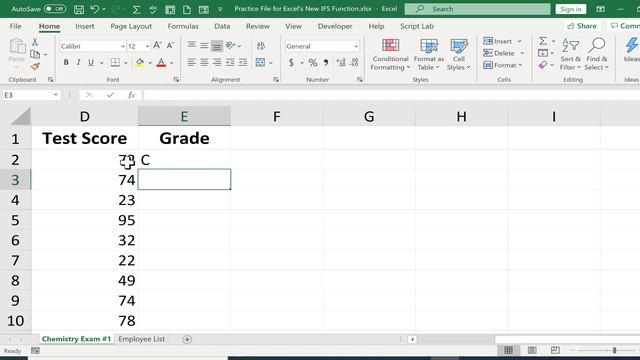Image resolution: width=640 pixels, height=360 pixels.
Task: Open the Conditional Formatting menu
Action: [x=390, y=55]
